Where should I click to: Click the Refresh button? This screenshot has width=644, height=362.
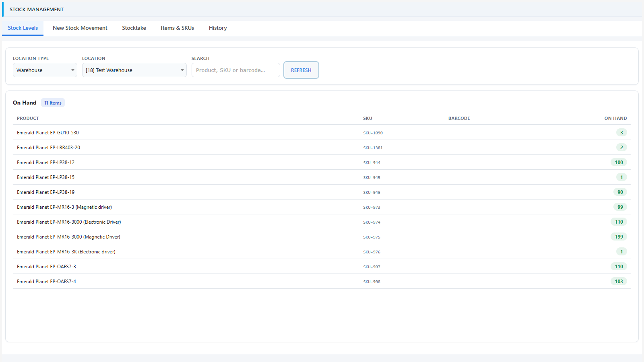[301, 70]
